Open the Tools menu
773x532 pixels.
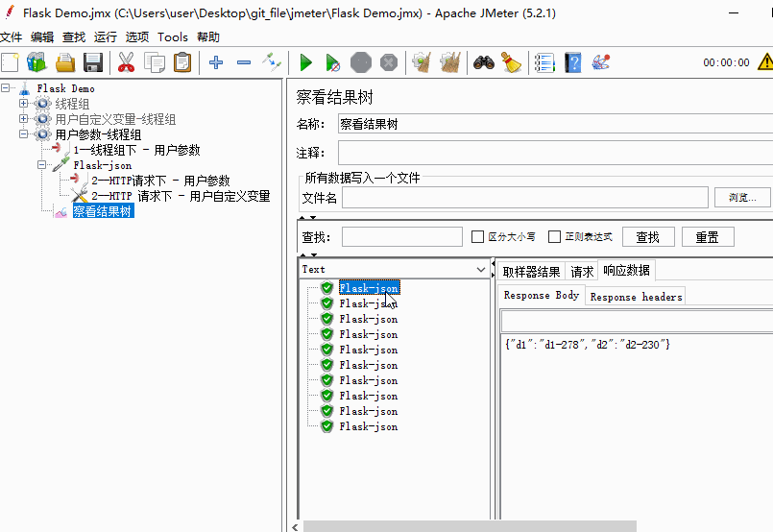(173, 37)
